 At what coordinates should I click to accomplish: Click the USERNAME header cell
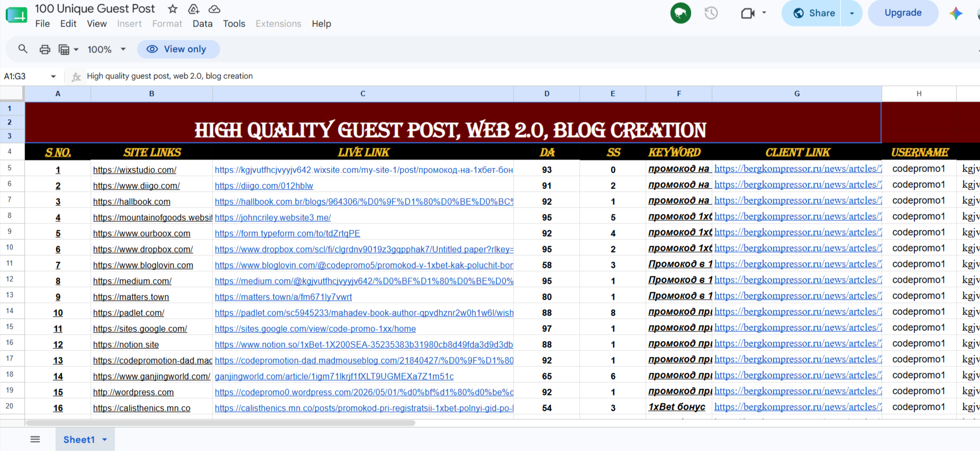point(919,152)
